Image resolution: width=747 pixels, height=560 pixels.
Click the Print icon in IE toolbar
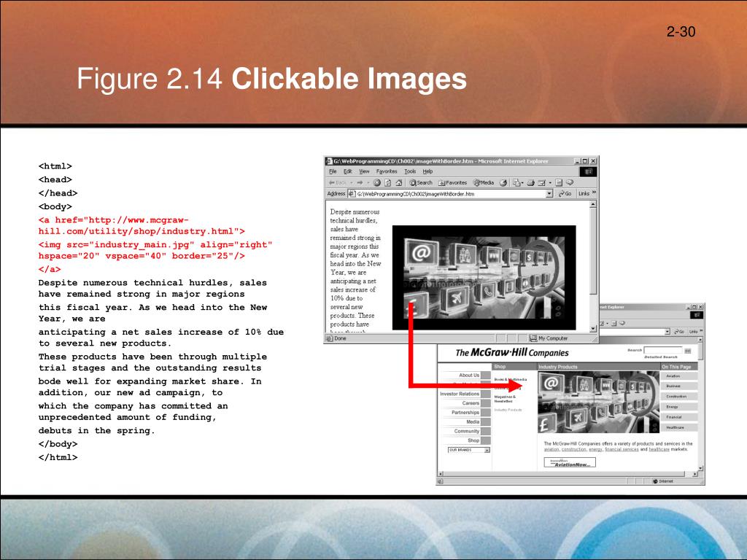coord(530,183)
